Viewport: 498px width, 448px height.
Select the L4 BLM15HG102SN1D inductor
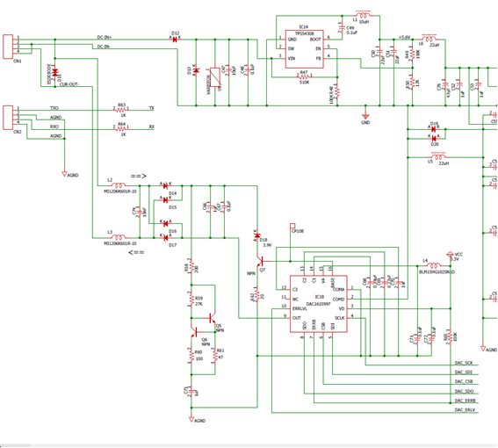pyautogui.click(x=434, y=265)
